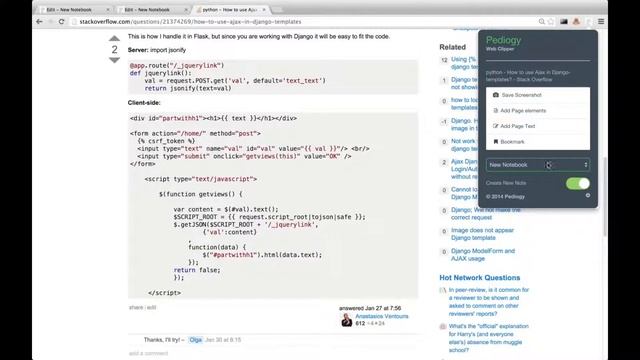The width and height of the screenshot is (640, 360).
Task: Select Add Page Text in Pediogy
Action: 538,126
